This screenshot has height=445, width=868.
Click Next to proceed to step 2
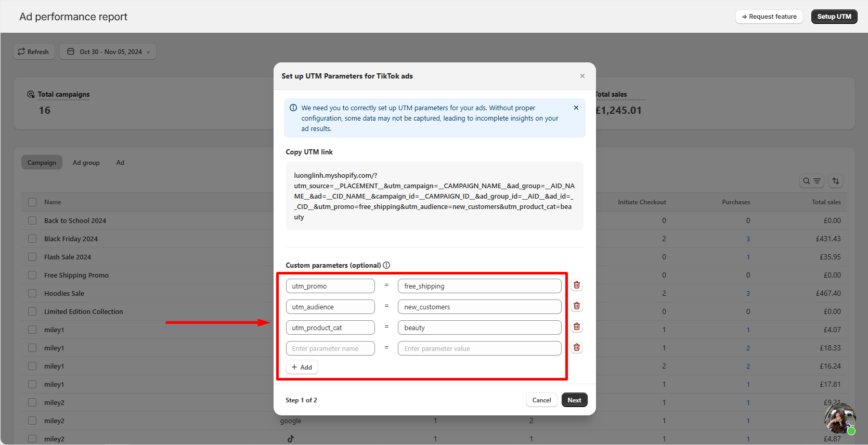coord(574,400)
